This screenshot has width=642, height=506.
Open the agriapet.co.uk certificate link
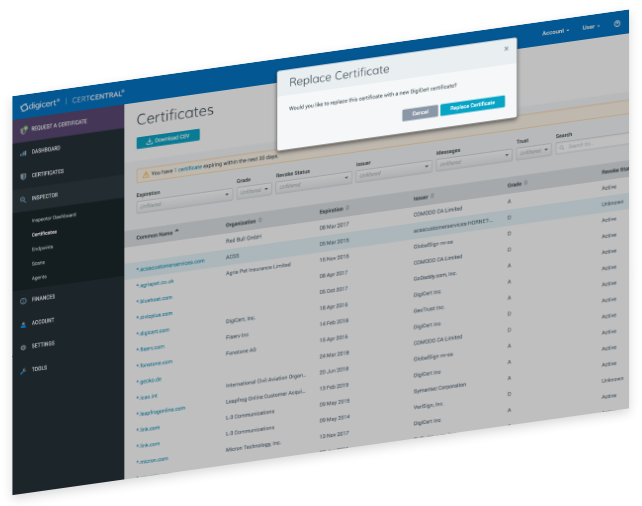(156, 283)
